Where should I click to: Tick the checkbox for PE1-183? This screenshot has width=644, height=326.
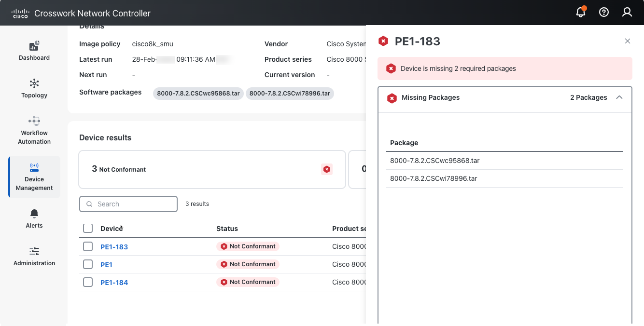tap(88, 246)
